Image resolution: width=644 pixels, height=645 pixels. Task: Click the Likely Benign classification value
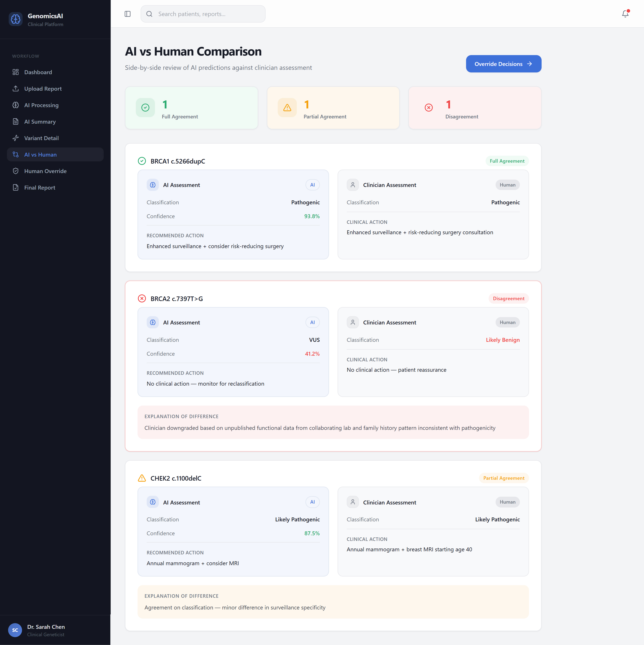tap(503, 340)
